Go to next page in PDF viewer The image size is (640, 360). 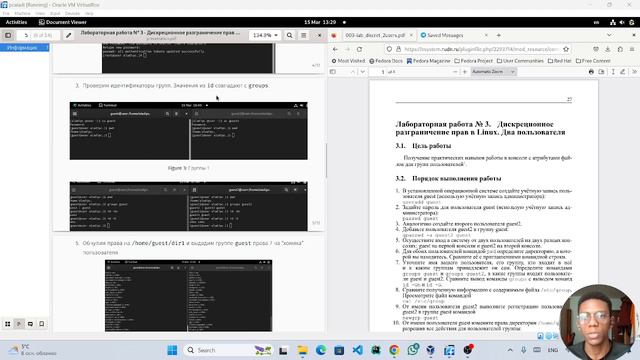(362, 72)
